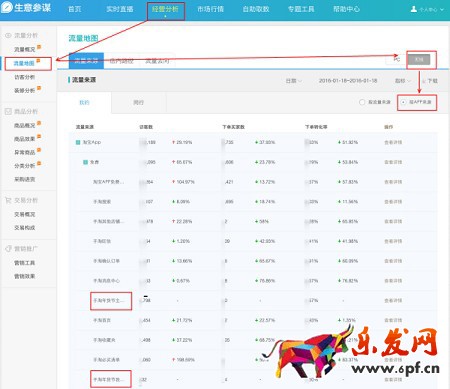Viewport: 450px width, 389px height.
Task: Click 查看详情 in the 淘宝App row
Action: pyautogui.click(x=393, y=142)
